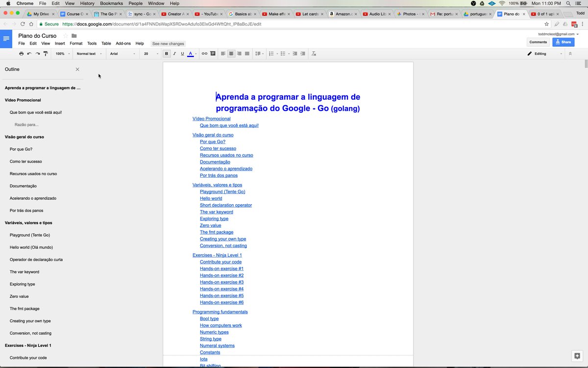Image resolution: width=588 pixels, height=368 pixels.
Task: Click the Insert link icon
Action: 205,53
